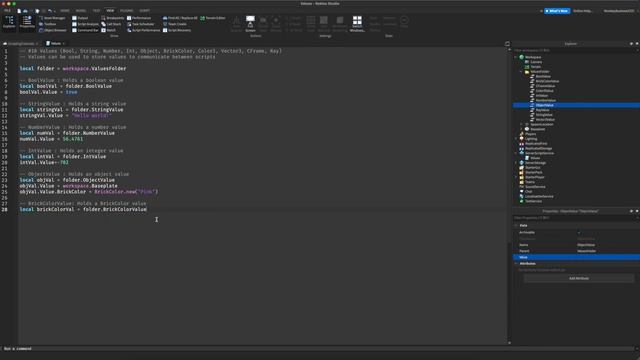The height and width of the screenshot is (360, 640).
Task: Select BoolValue in the Explorer tree
Action: coord(543,76)
